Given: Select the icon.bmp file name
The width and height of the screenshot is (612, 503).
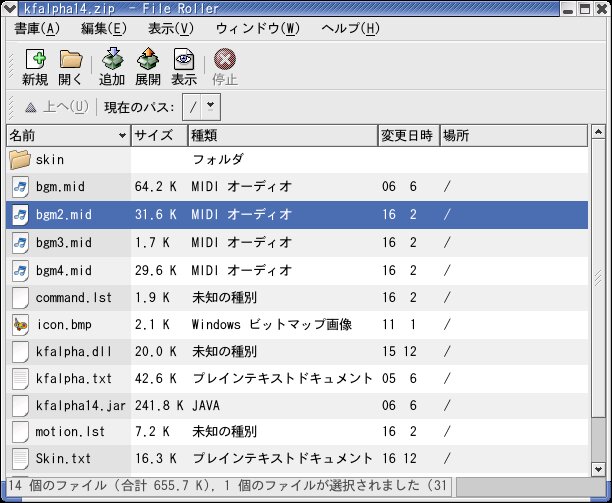Looking at the screenshot, I should coord(64,325).
